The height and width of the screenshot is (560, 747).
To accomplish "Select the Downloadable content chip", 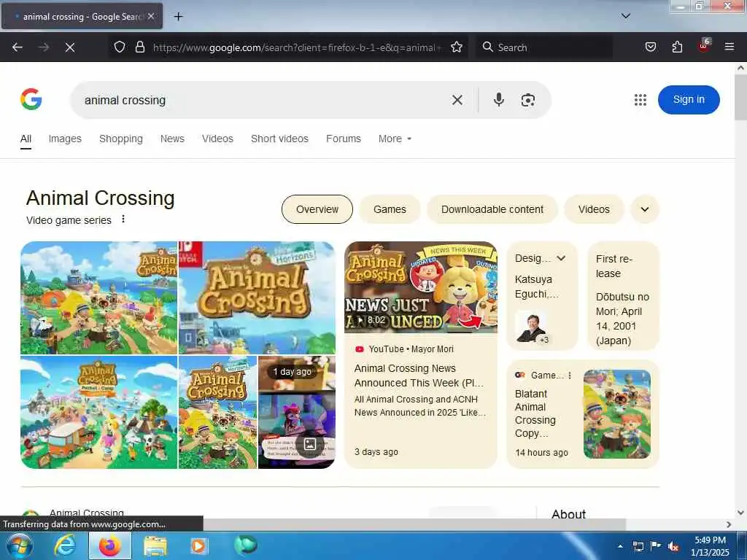I will [492, 209].
